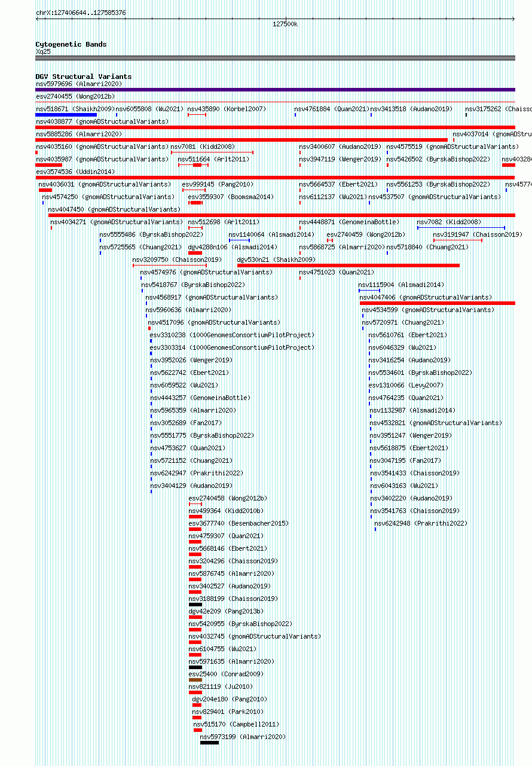The height and width of the screenshot is (766, 532).
Task: Open nsv7081 (Kidd2008) variant
Action: [203, 147]
